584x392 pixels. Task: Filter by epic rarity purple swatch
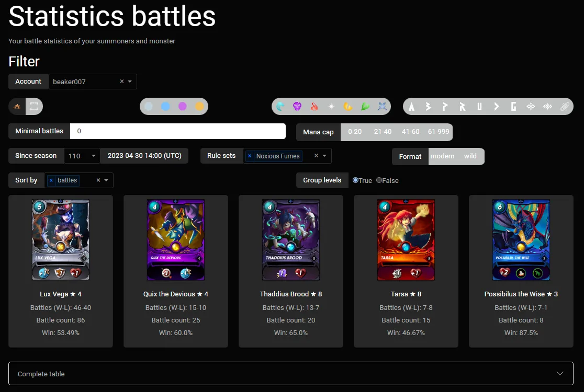pyautogui.click(x=183, y=107)
